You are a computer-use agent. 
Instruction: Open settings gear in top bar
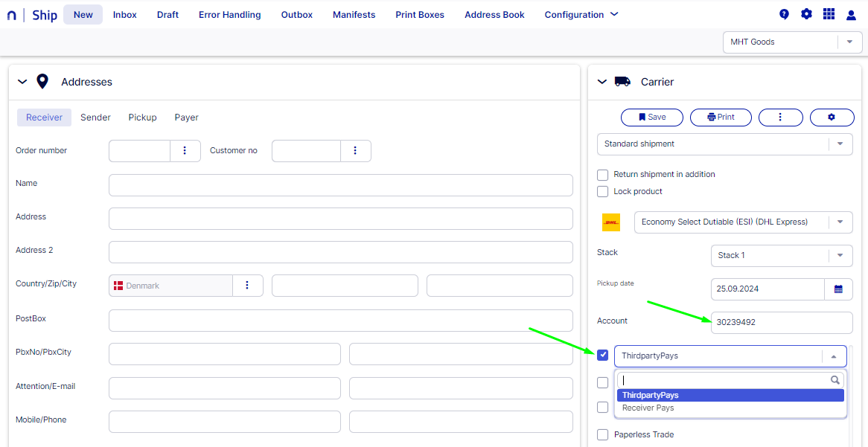click(x=806, y=14)
